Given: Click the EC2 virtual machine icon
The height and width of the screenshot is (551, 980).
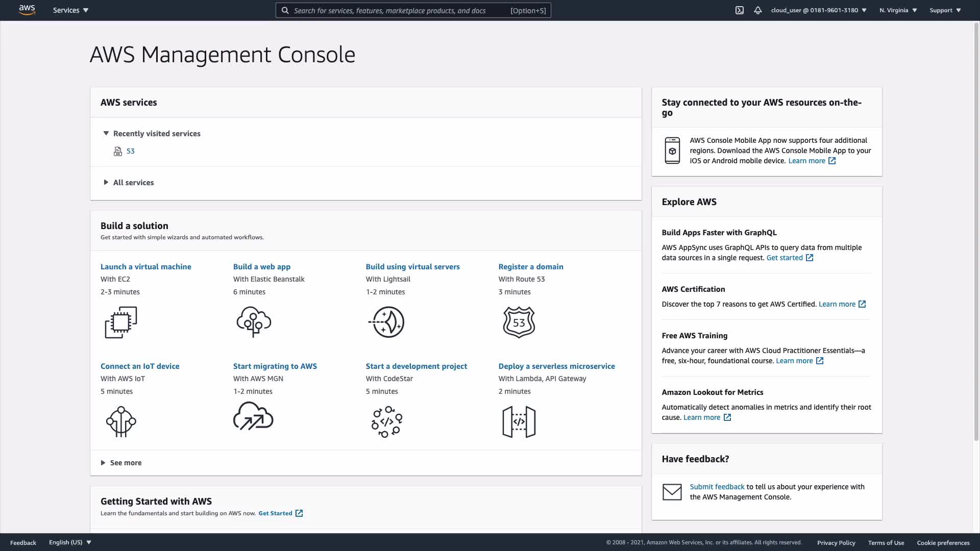Looking at the screenshot, I should click(121, 322).
